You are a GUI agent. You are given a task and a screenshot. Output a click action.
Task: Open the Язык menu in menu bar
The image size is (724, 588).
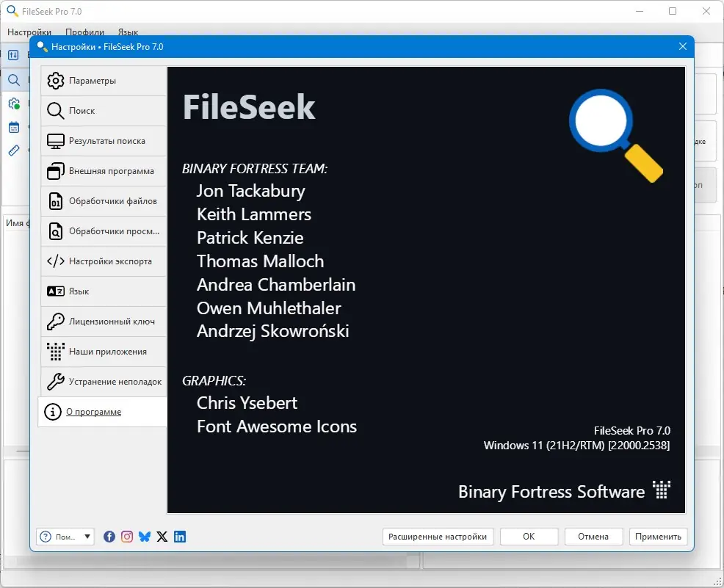coord(128,32)
